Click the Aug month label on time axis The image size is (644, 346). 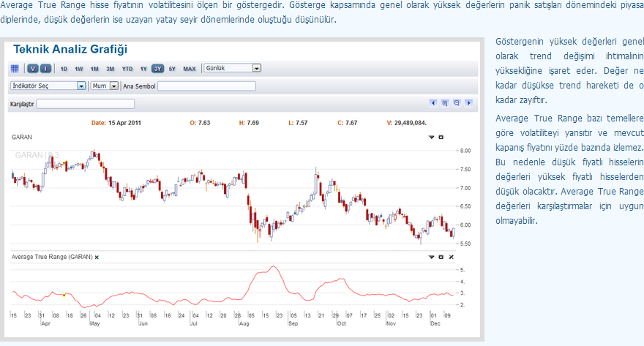coord(244,323)
